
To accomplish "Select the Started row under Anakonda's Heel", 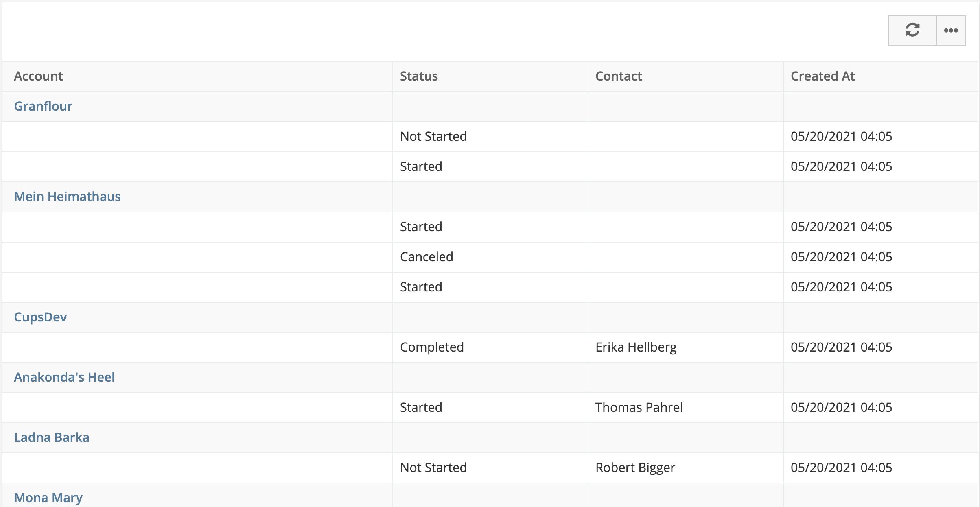I will (x=490, y=408).
